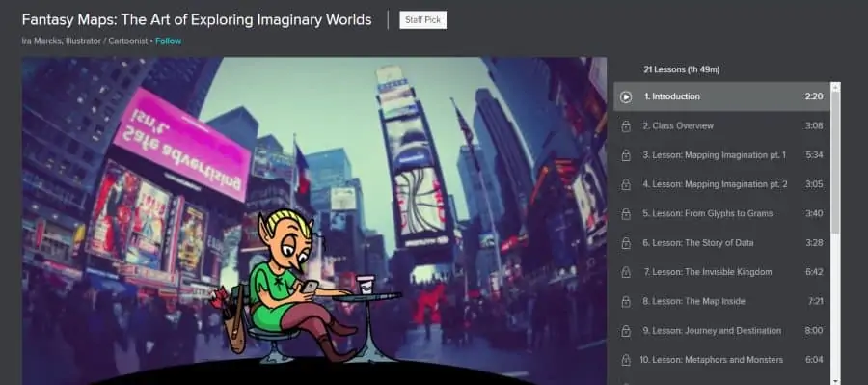Click the 3:40 duration of From Glyphs to Grams
868x385 pixels.
click(x=814, y=213)
